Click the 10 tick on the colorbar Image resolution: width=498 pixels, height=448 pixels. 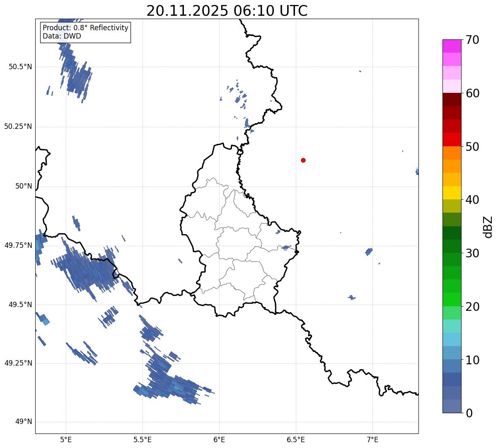[472, 360]
